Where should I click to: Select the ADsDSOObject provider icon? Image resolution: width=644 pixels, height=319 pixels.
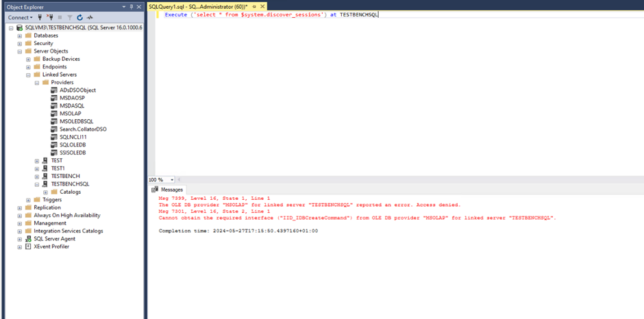(x=54, y=90)
